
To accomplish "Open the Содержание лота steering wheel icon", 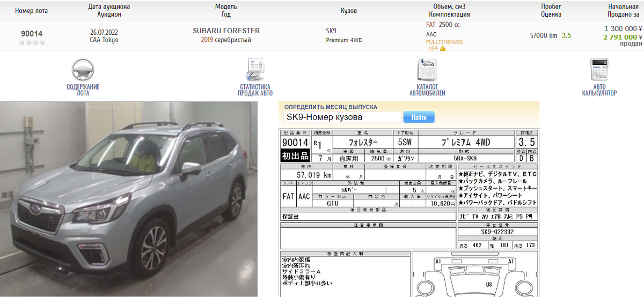I will click(x=83, y=70).
